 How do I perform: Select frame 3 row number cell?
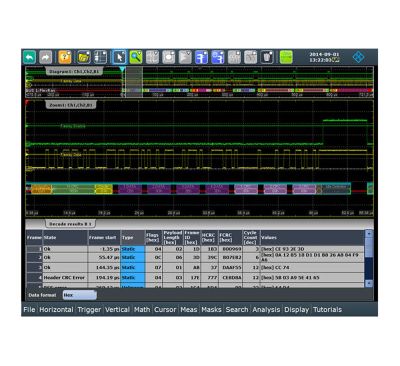[34, 268]
